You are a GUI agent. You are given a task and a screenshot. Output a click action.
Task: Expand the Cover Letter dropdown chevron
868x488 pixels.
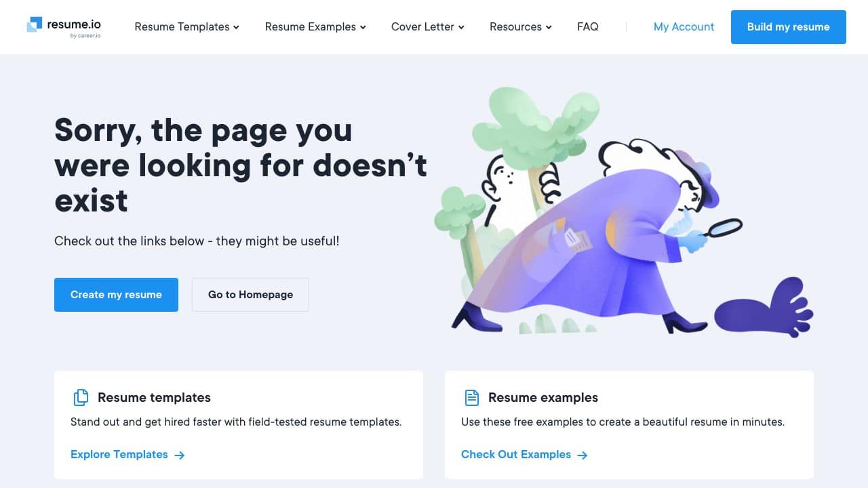click(x=461, y=27)
